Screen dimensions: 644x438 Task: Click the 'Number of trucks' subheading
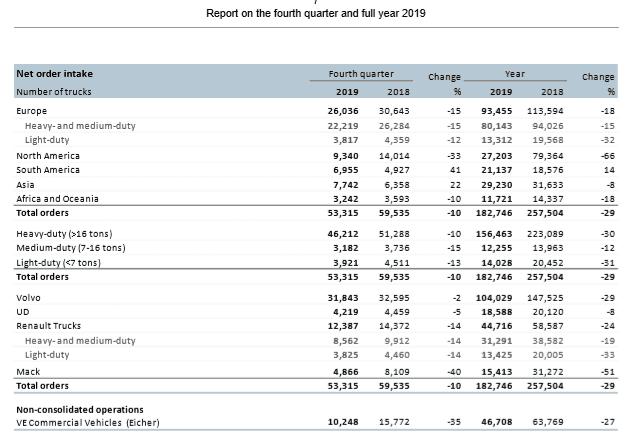click(x=54, y=92)
